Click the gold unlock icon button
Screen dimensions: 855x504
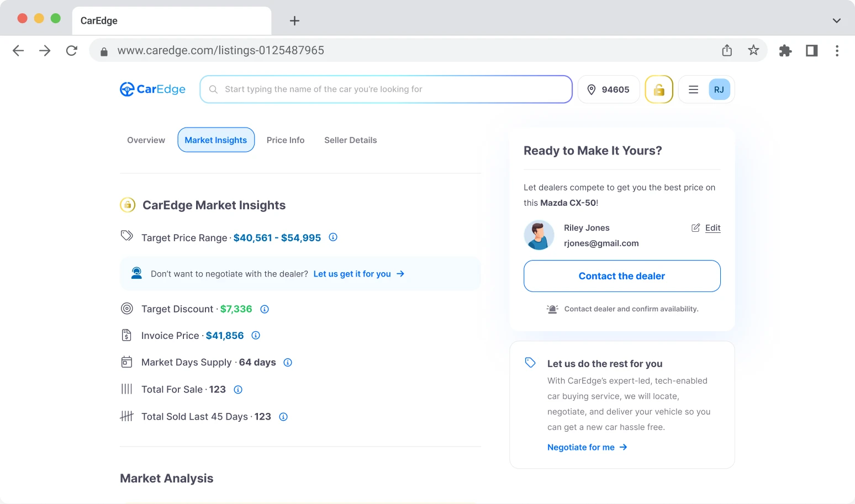(x=659, y=89)
